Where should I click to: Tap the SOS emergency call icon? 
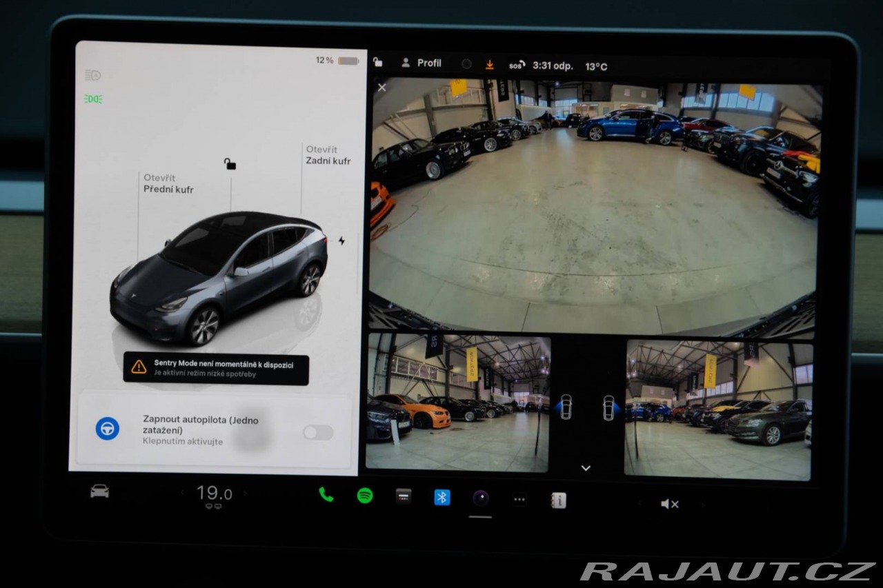[x=517, y=65]
